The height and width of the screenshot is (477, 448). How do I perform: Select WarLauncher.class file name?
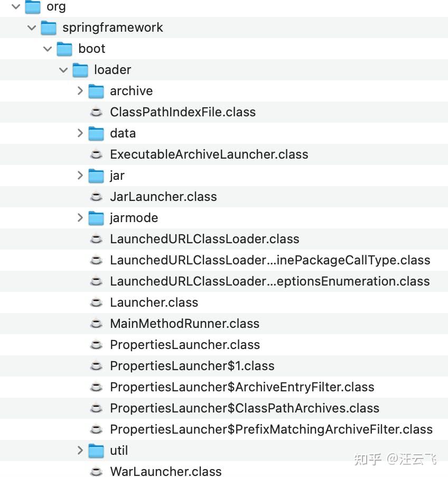[x=166, y=471]
